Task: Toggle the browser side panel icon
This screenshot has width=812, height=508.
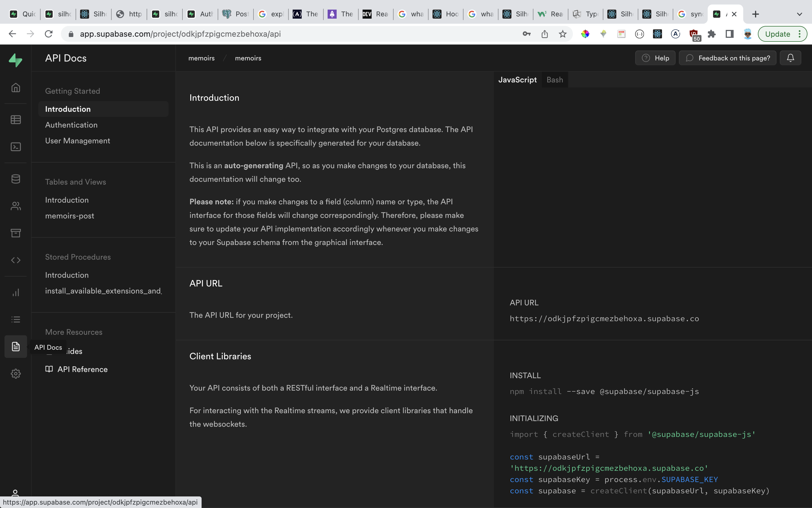Action: (729, 34)
